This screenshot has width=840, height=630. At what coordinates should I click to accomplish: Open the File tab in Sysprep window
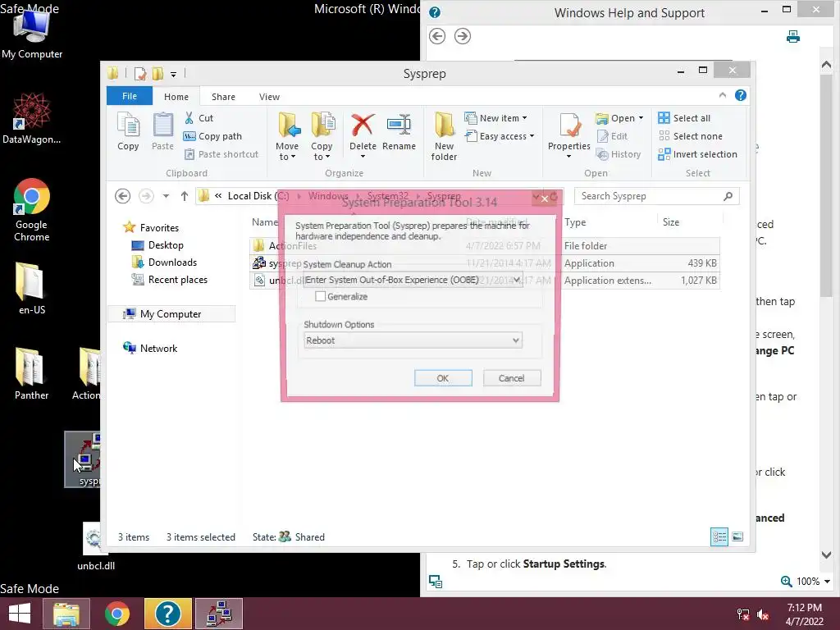pyautogui.click(x=130, y=96)
